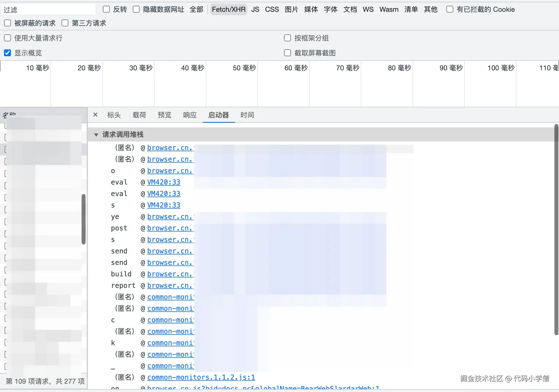
Task: Collapse the 请求调用堆栈 section
Action: (96, 135)
